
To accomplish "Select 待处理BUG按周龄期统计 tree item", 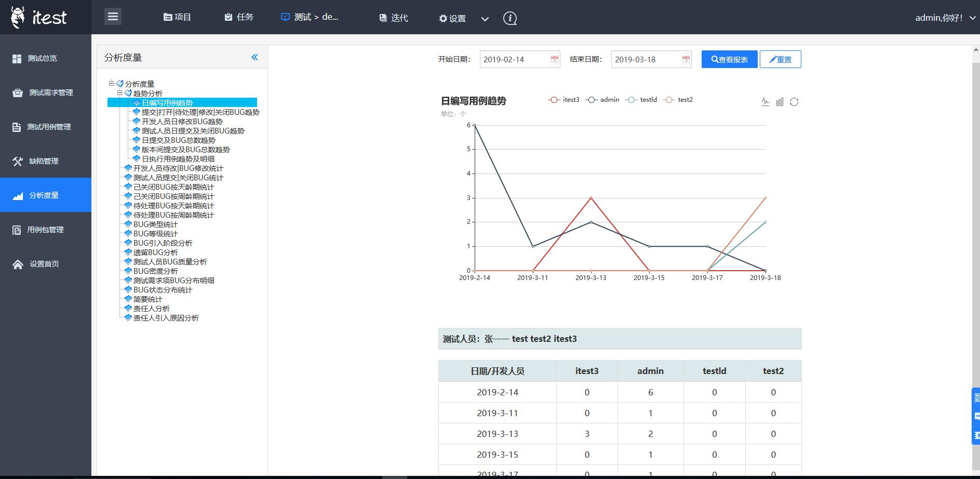I will point(173,215).
